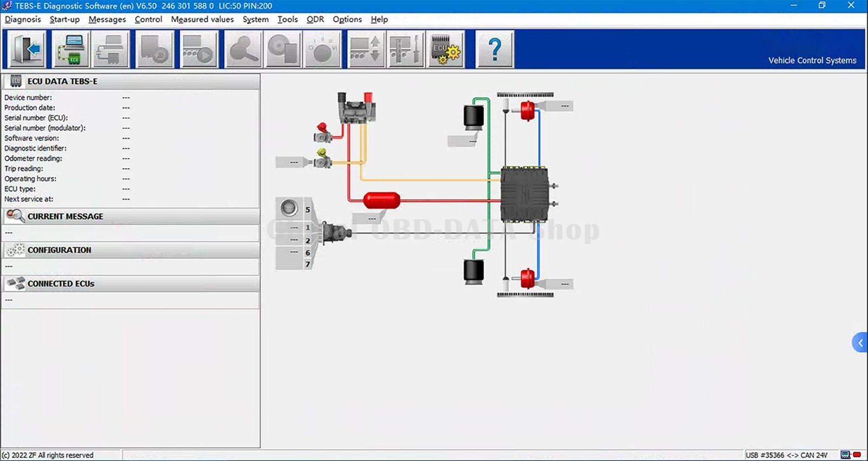Viewport: 868px width, 461px height.
Task: Click the rotary knob toolbar icon
Action: click(x=322, y=49)
